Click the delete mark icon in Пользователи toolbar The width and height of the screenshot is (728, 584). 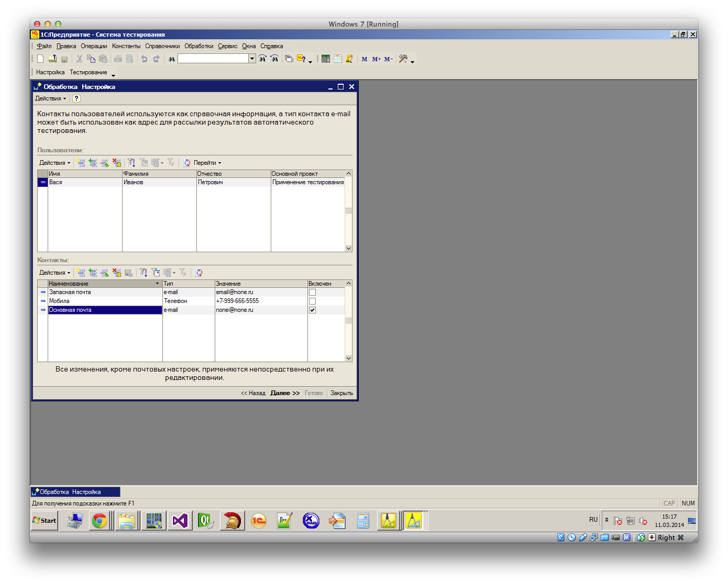[117, 163]
